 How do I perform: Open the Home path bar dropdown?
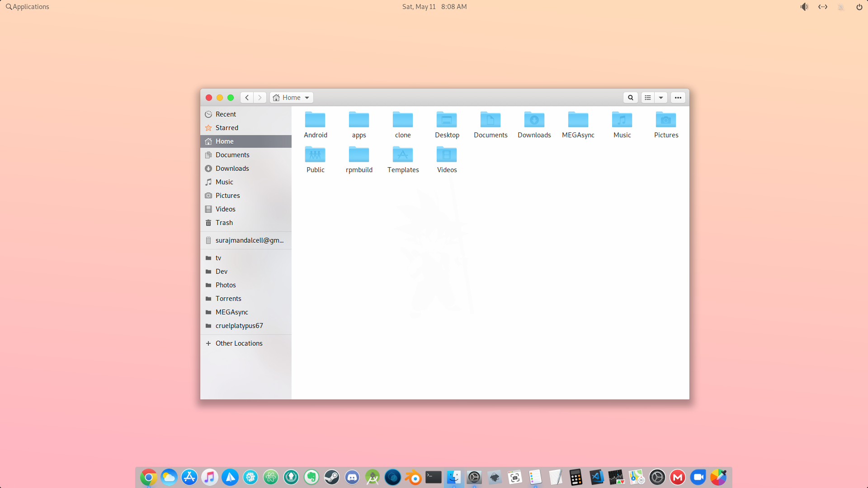pyautogui.click(x=292, y=98)
